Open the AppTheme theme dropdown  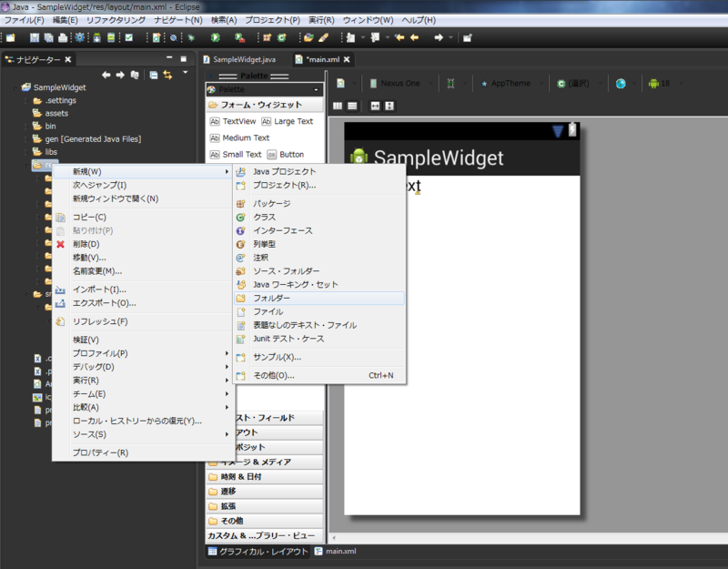511,84
